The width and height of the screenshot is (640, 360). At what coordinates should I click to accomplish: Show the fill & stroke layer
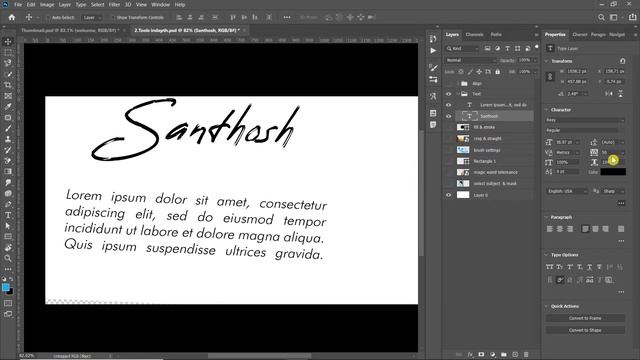(x=449, y=127)
